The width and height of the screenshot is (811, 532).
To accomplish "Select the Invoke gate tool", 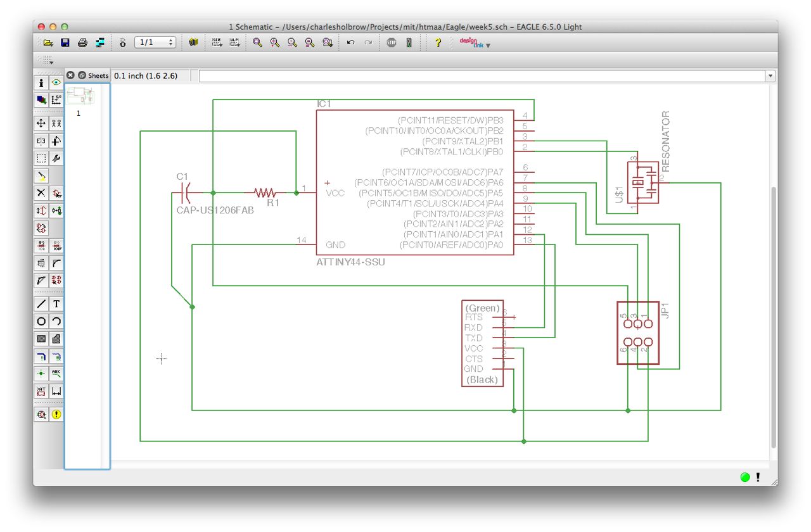I will pos(56,280).
